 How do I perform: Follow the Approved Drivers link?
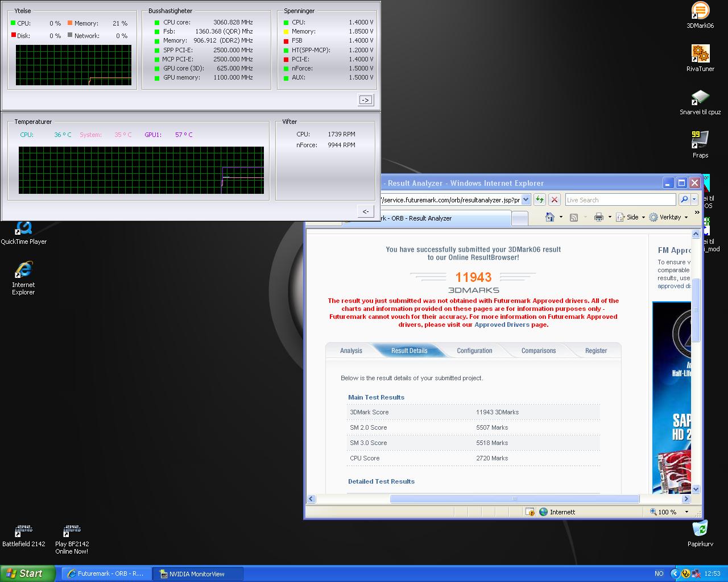502,325
